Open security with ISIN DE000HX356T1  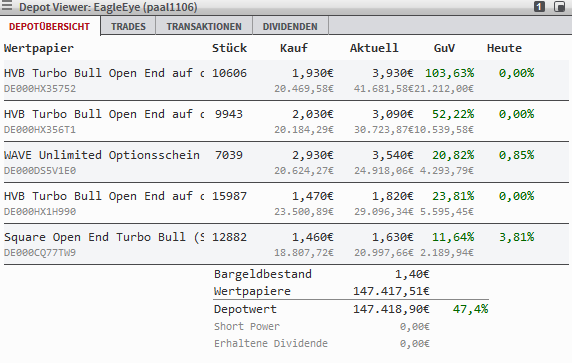click(x=40, y=130)
